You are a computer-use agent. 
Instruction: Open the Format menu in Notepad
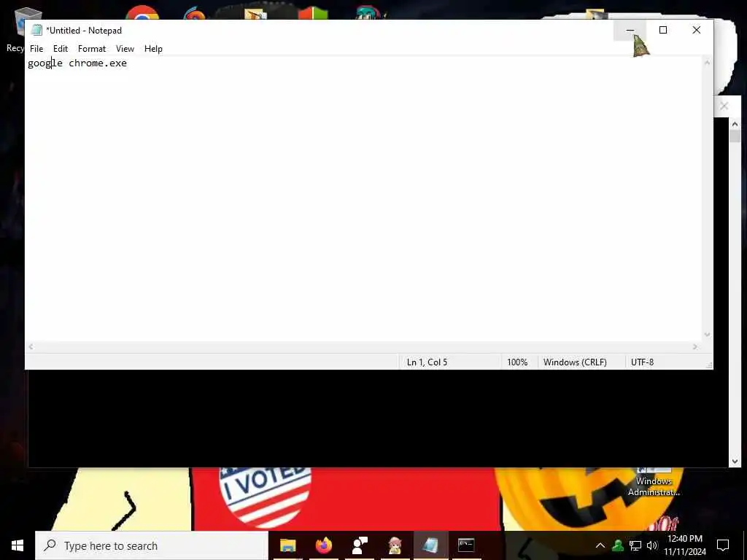[x=91, y=49]
